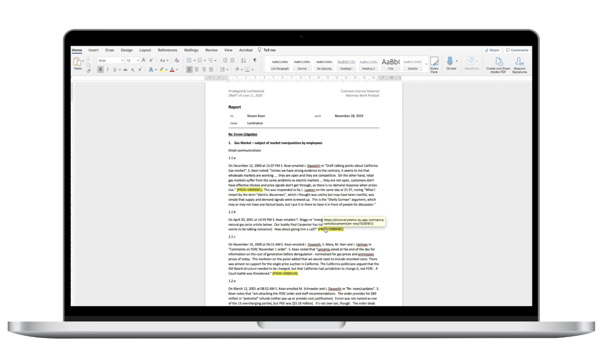Start Dictate with the microphone

pos(450,61)
